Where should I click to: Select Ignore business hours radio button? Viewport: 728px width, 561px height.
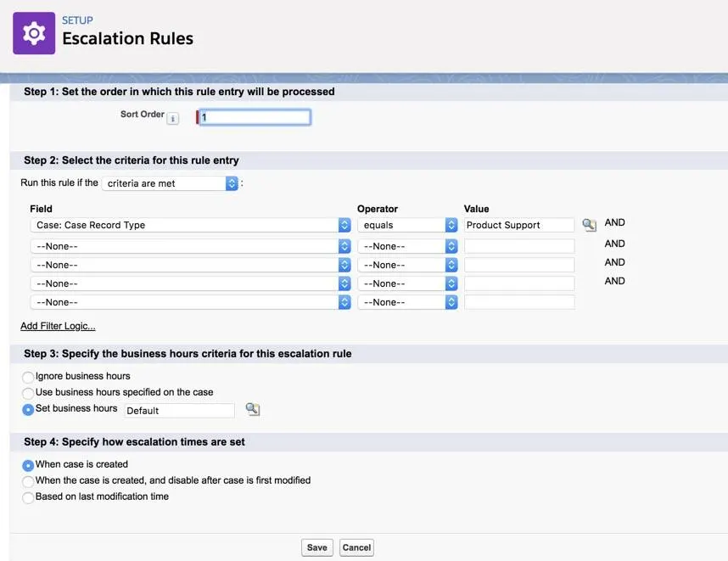pyautogui.click(x=28, y=377)
